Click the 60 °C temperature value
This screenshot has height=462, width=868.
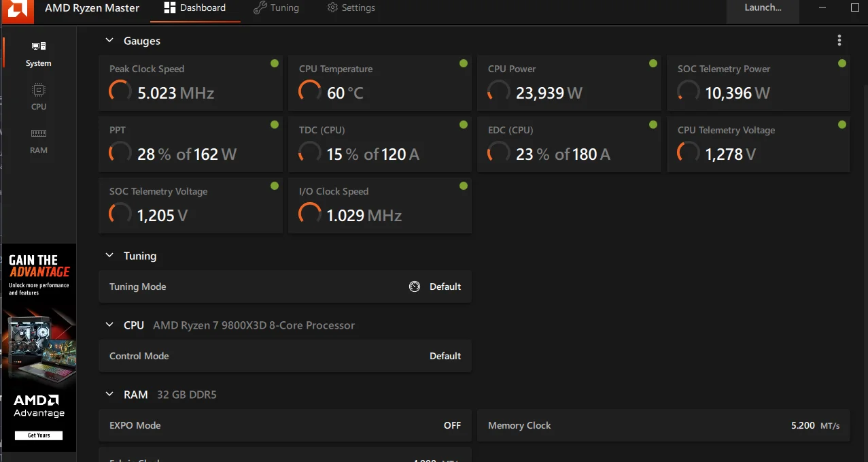(345, 93)
